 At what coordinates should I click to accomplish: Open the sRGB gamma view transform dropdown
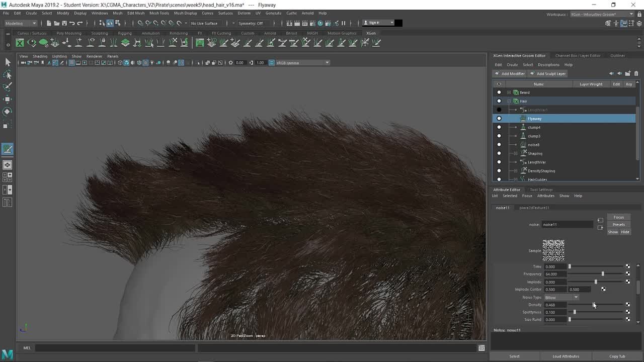pos(302,63)
